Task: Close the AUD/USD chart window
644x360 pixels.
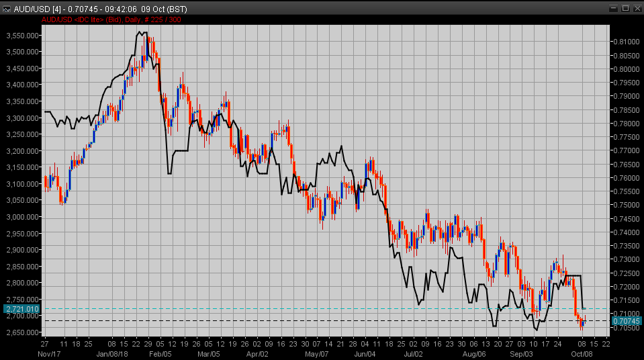Action: click(x=637, y=8)
